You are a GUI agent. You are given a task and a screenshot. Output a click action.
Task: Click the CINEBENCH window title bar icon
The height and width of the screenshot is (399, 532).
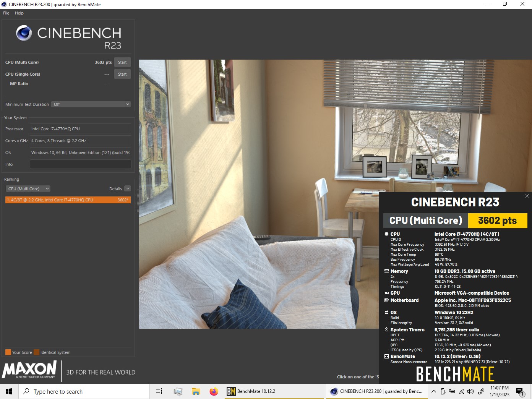4,4
